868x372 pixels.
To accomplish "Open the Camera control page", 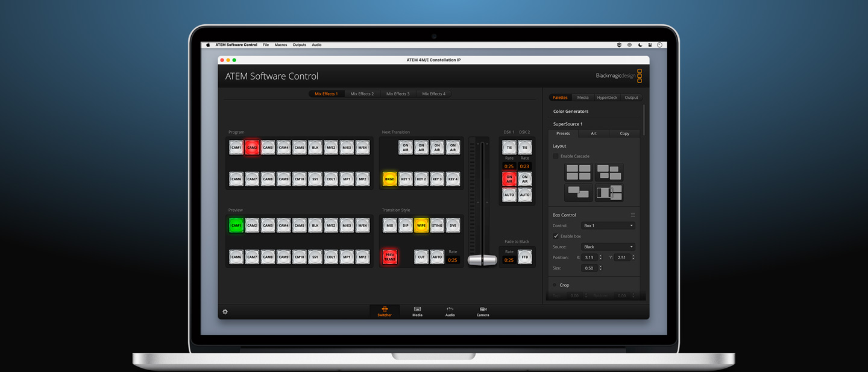I will point(482,311).
